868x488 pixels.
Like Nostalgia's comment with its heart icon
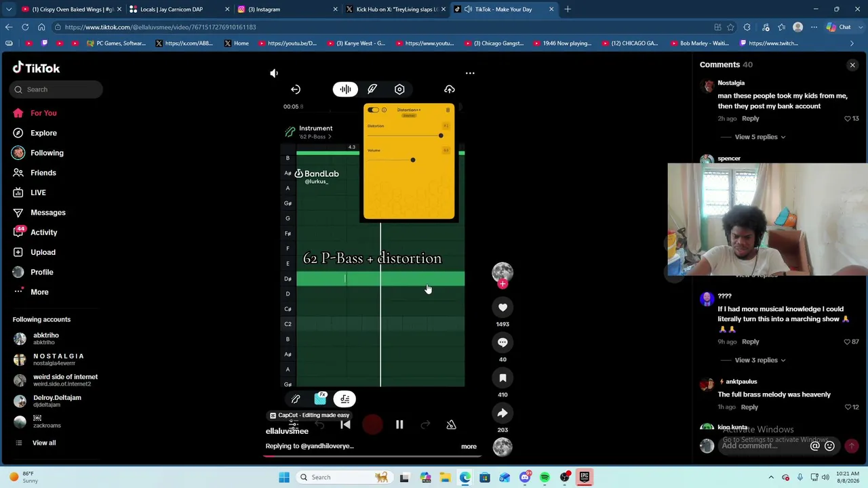pyautogui.click(x=848, y=119)
